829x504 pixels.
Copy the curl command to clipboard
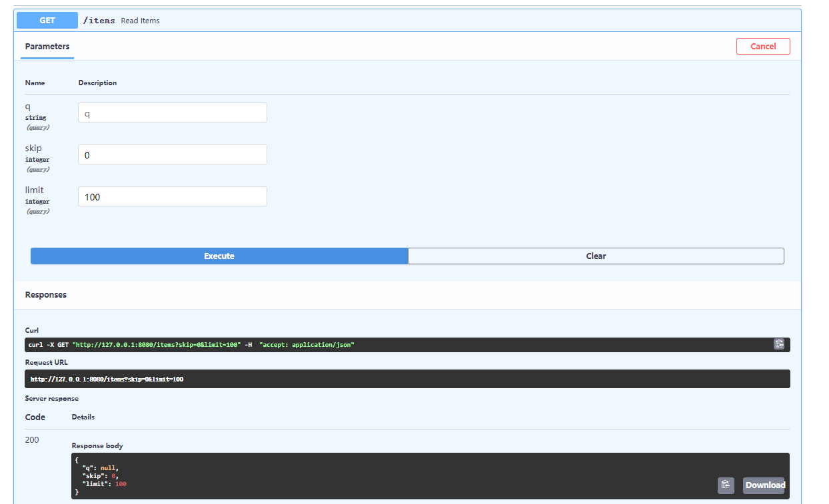pyautogui.click(x=779, y=344)
